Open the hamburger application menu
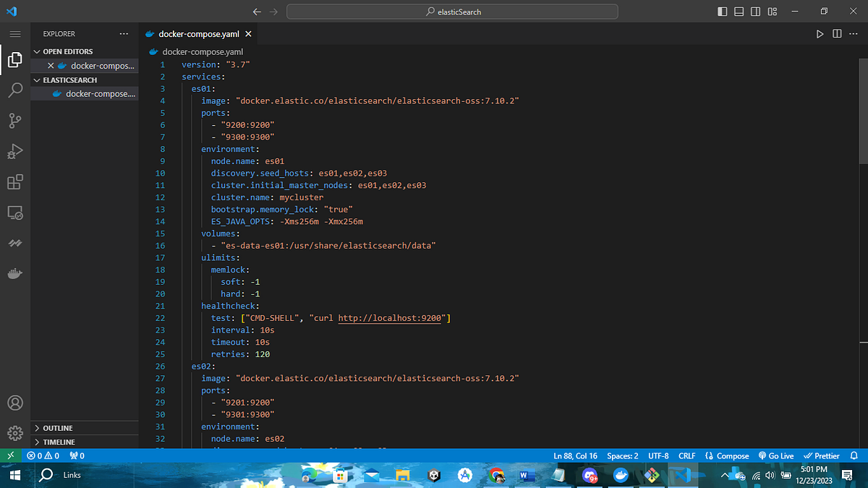868x488 pixels. 15,33
